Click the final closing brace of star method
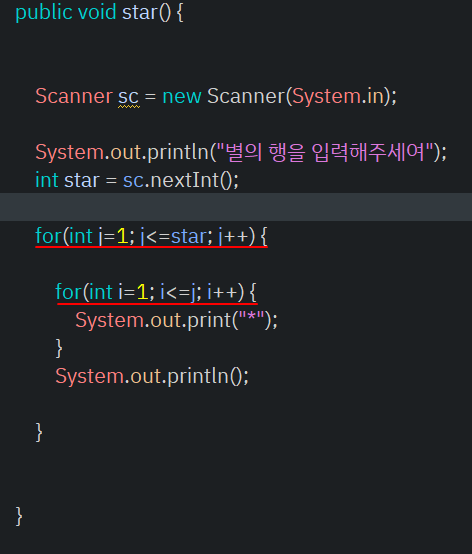 pyautogui.click(x=19, y=516)
